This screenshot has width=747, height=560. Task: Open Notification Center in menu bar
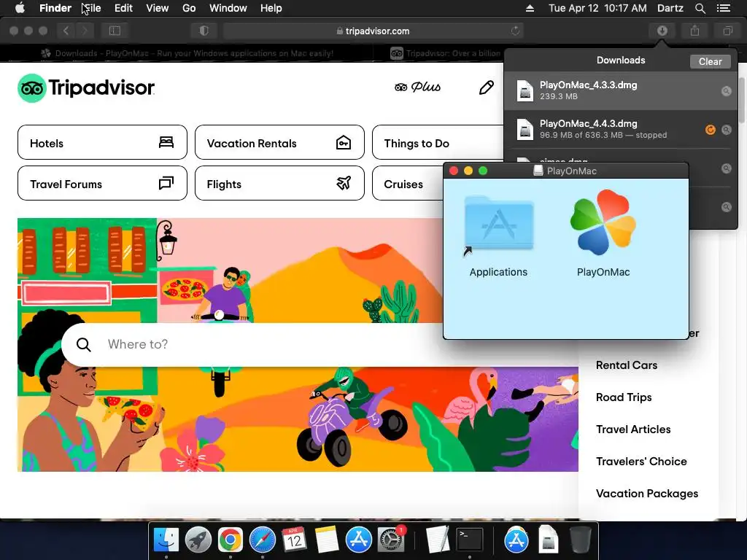tap(723, 8)
